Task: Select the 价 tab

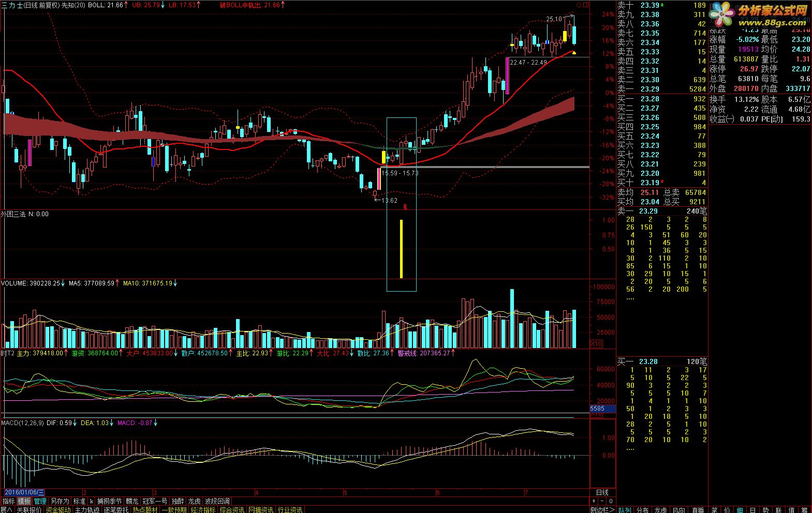Action: [x=727, y=510]
